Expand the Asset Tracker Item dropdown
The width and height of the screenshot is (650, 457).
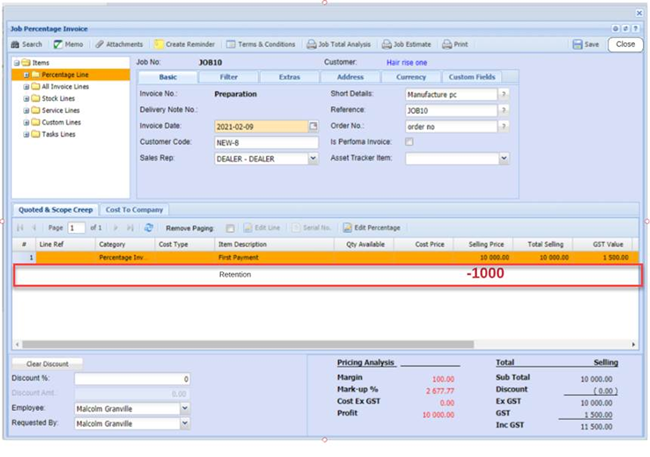(503, 158)
